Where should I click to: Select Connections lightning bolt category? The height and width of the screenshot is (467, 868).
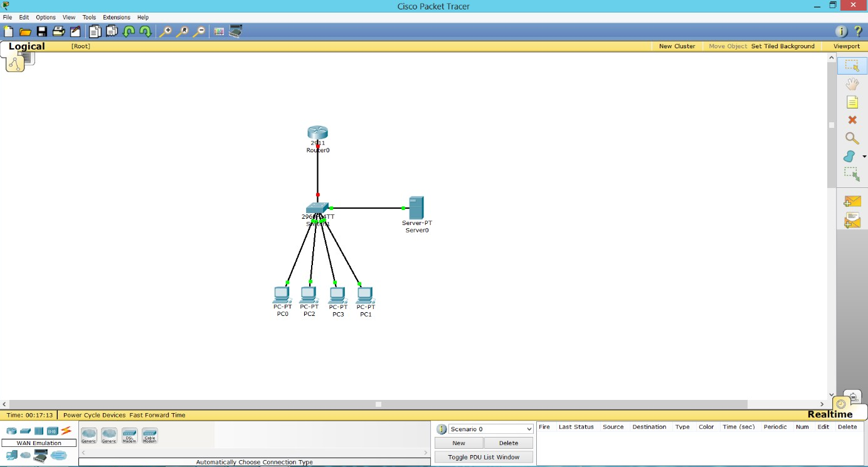(66, 431)
